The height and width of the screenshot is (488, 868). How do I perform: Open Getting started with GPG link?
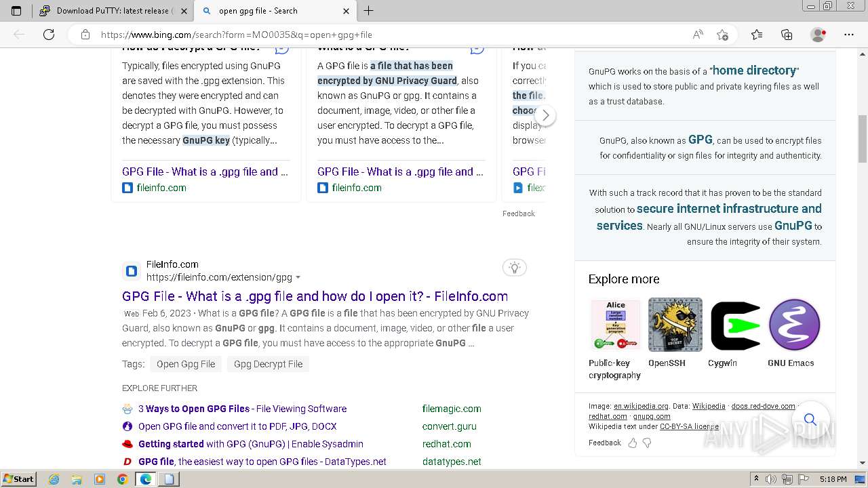click(x=251, y=444)
